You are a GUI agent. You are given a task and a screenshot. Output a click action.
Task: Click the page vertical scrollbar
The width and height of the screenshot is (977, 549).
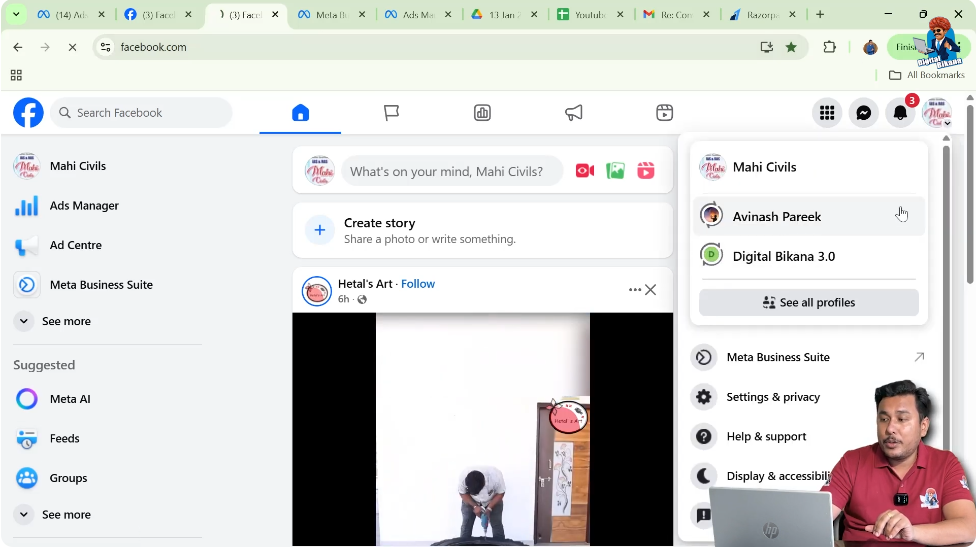pos(970,193)
